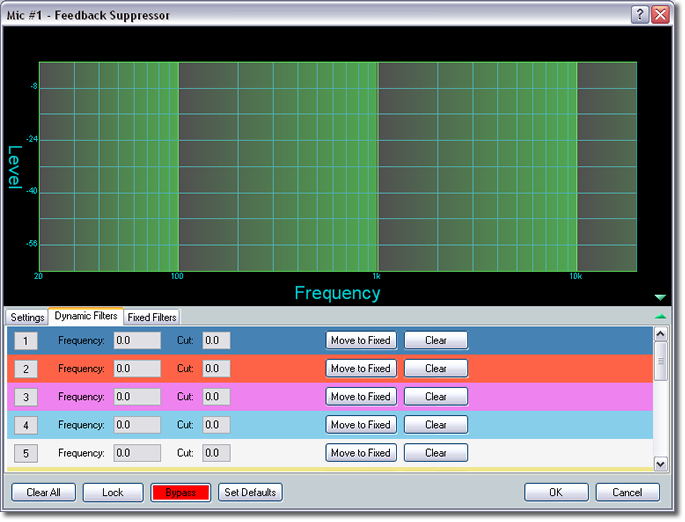Cancel the dialog
Viewport: 685px width, 522px height.
click(x=627, y=493)
